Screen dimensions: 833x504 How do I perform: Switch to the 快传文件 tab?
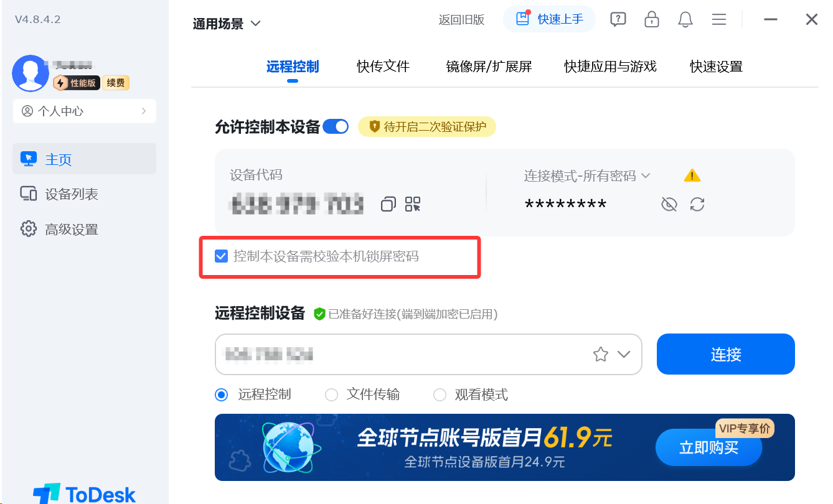[x=384, y=67]
